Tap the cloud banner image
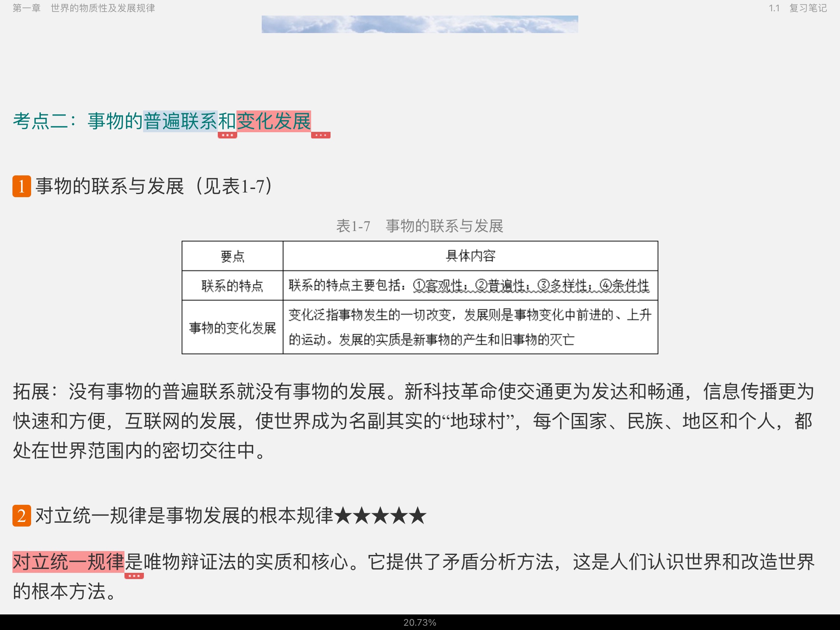 pyautogui.click(x=420, y=24)
